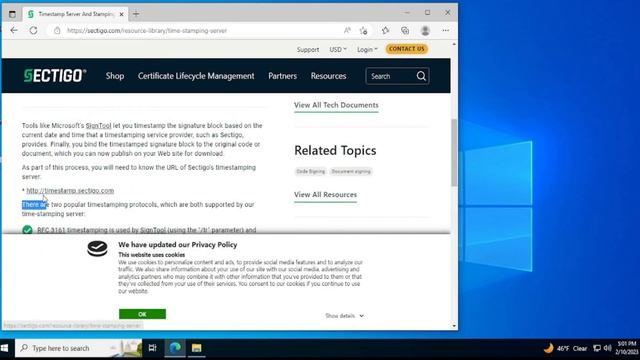Expand the Login dropdown
The image size is (640, 360).
click(x=367, y=49)
